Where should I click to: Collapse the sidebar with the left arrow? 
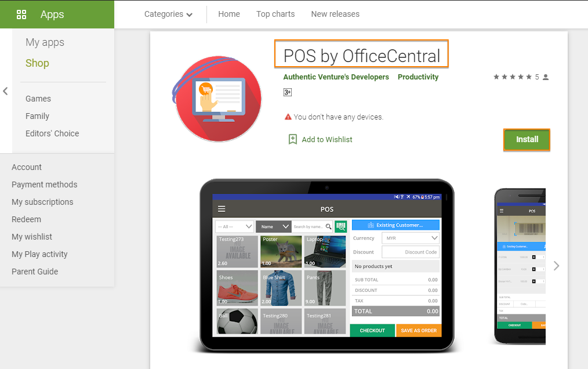click(5, 91)
